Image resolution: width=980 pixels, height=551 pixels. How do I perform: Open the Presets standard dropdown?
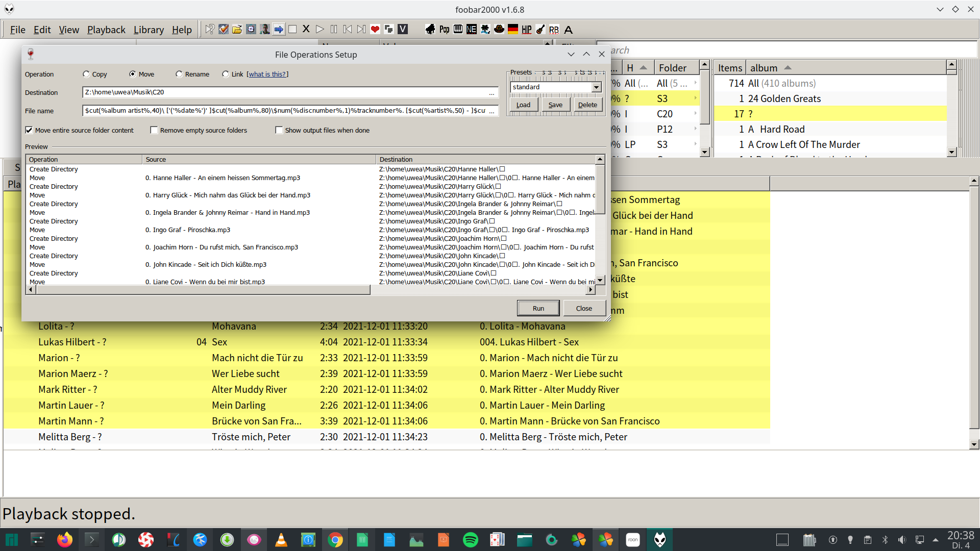pos(597,87)
